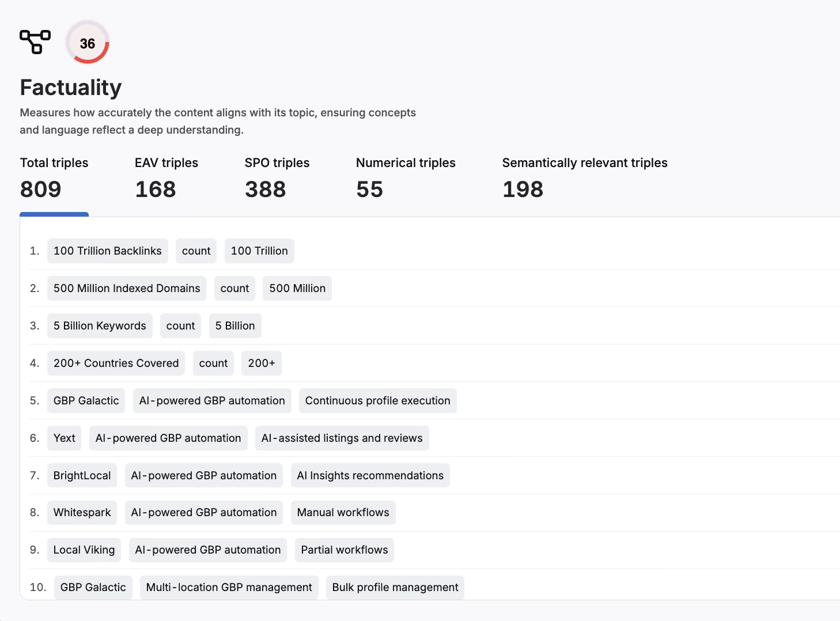Viewport: 840px width, 621px height.
Task: Select 'Partial workflows' tag
Action: click(345, 550)
